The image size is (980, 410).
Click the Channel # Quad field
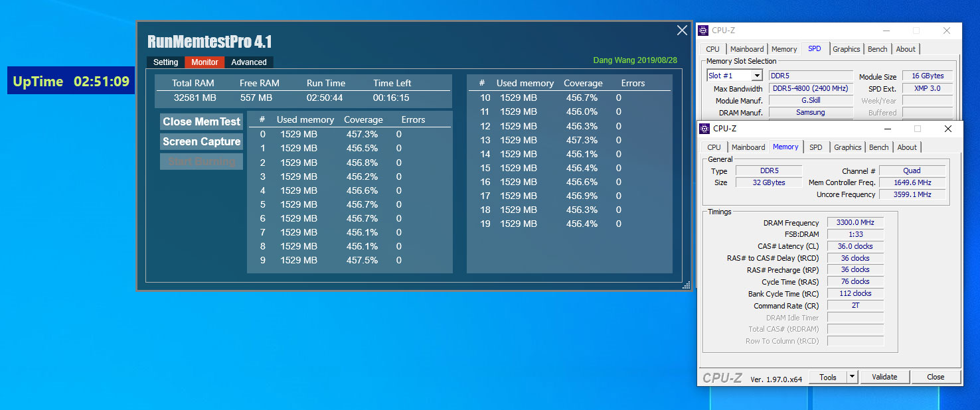pos(912,171)
